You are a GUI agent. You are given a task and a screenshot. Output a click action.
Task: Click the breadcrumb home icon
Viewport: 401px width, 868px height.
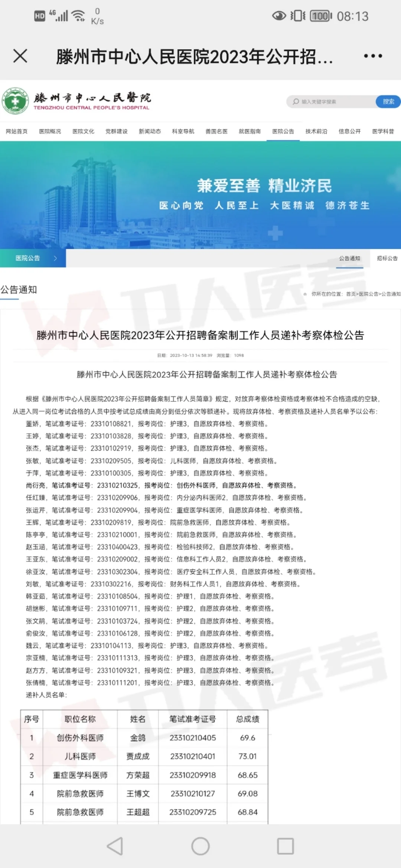[x=305, y=294]
